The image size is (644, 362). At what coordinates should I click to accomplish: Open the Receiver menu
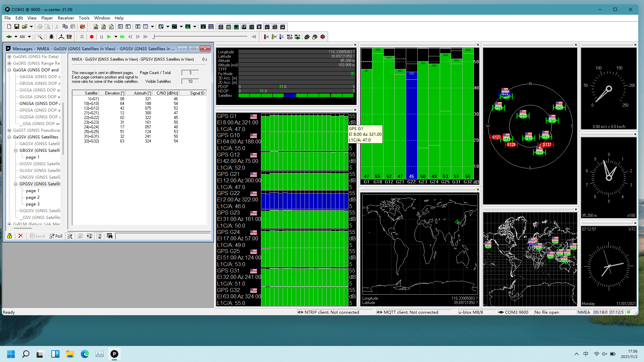(x=66, y=18)
